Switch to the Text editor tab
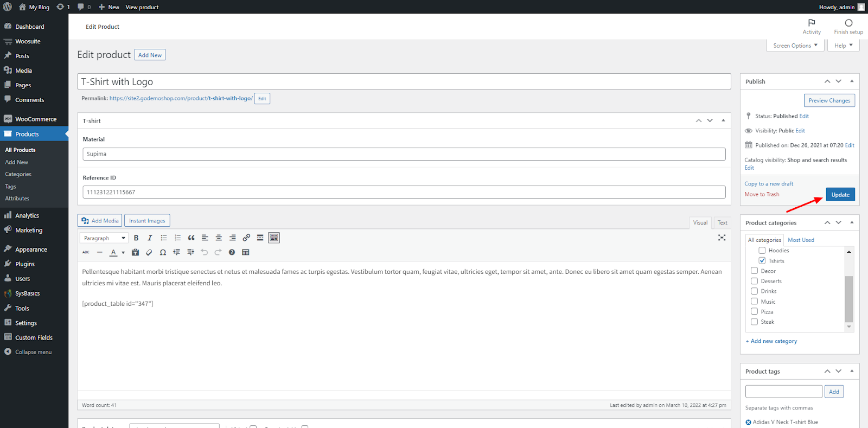Viewport: 868px width, 428px height. click(722, 222)
